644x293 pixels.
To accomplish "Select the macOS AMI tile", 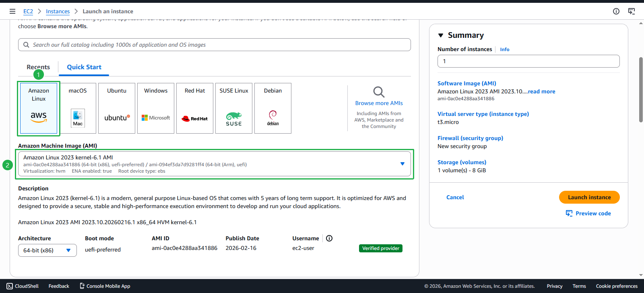I will point(78,108).
